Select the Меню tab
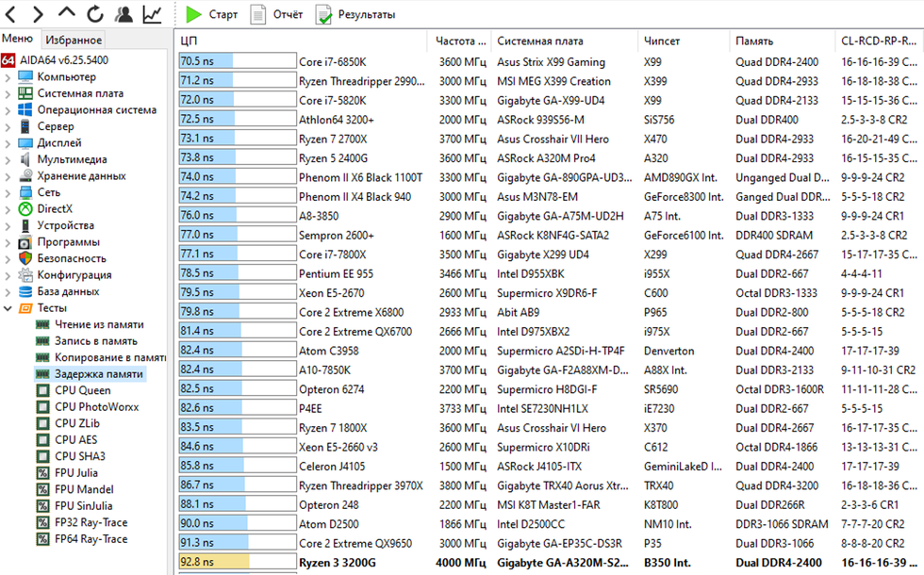The height and width of the screenshot is (575, 924). tap(18, 39)
